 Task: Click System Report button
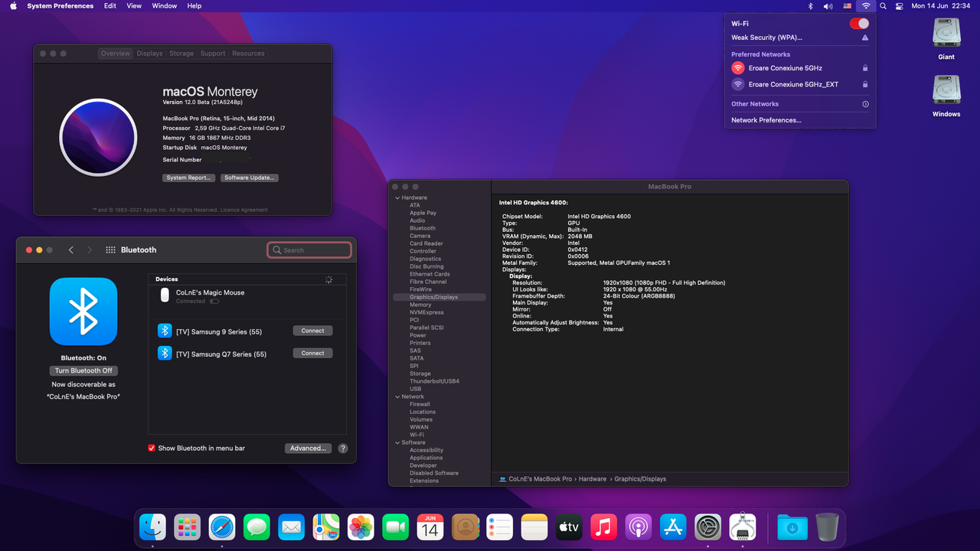(188, 178)
